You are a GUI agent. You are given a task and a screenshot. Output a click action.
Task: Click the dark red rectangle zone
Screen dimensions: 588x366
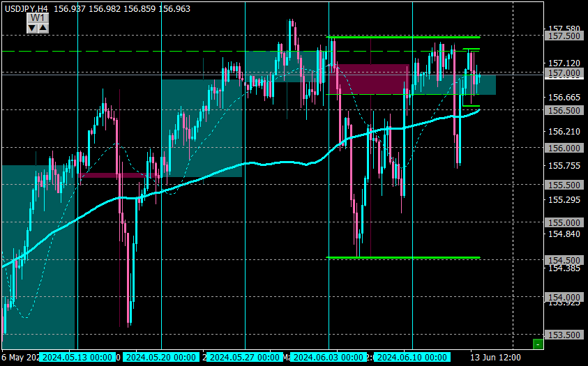(368, 79)
